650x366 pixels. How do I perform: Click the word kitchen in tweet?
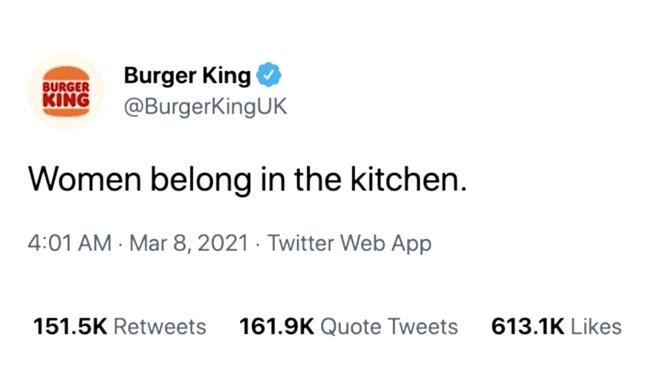pyautogui.click(x=405, y=179)
